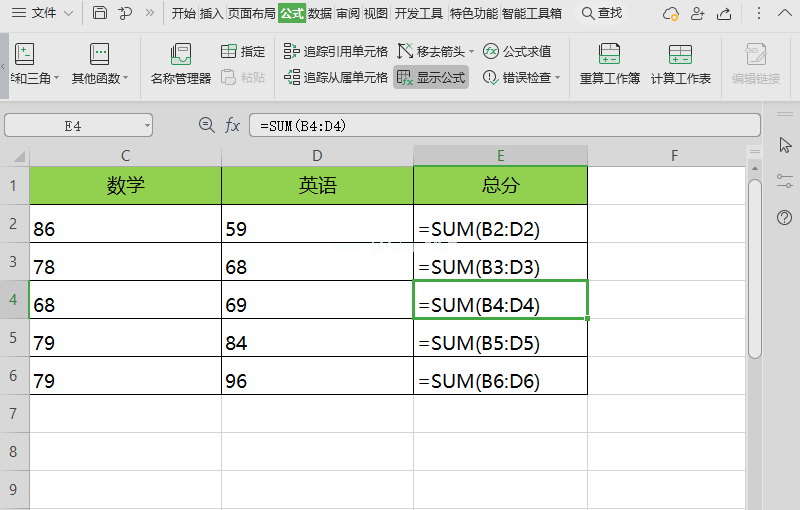Click the Name Box showing E4
Viewport: 800px width, 510px height.
click(x=72, y=125)
